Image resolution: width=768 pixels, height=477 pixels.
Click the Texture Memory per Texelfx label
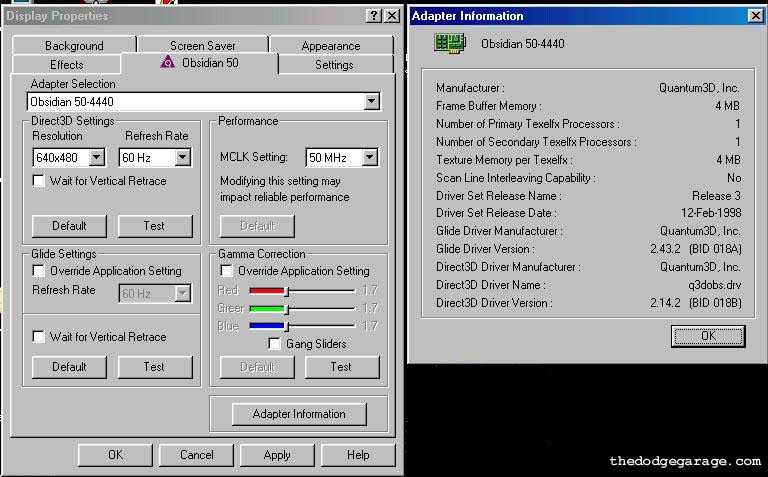pos(504,160)
